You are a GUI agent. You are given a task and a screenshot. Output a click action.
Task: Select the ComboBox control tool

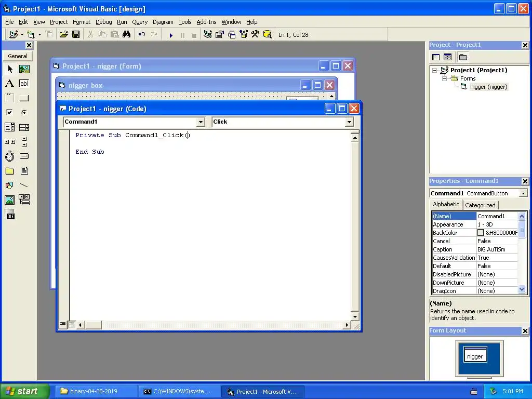10,127
